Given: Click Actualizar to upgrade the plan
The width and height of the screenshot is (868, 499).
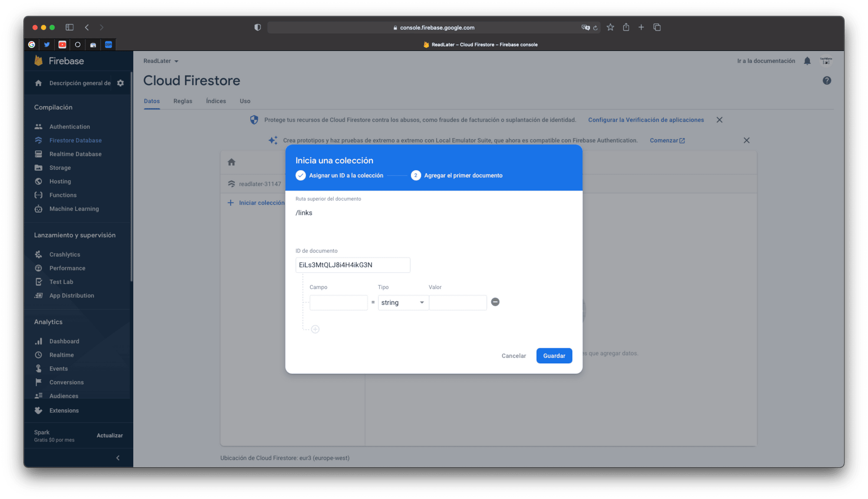Looking at the screenshot, I should tap(109, 435).
